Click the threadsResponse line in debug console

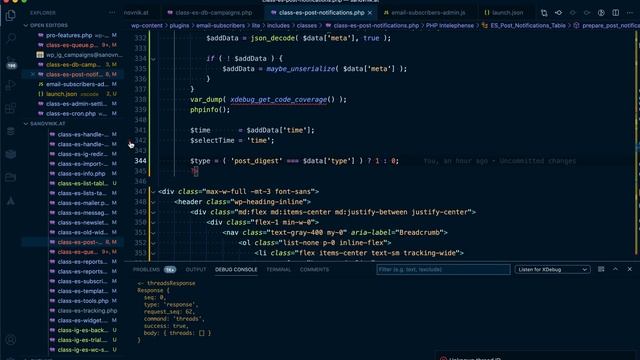pos(167,283)
